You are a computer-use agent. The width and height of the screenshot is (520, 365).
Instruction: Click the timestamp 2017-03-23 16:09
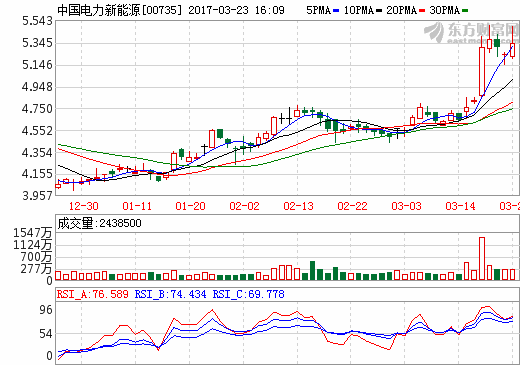click(x=236, y=10)
